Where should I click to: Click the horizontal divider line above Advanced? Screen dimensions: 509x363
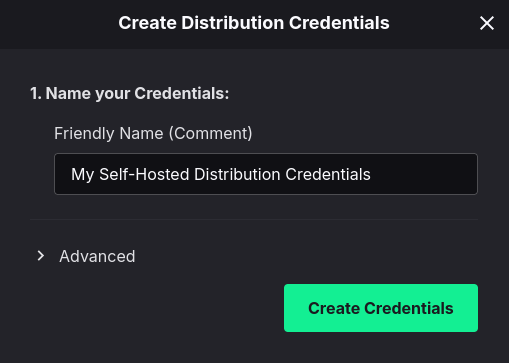pos(254,220)
